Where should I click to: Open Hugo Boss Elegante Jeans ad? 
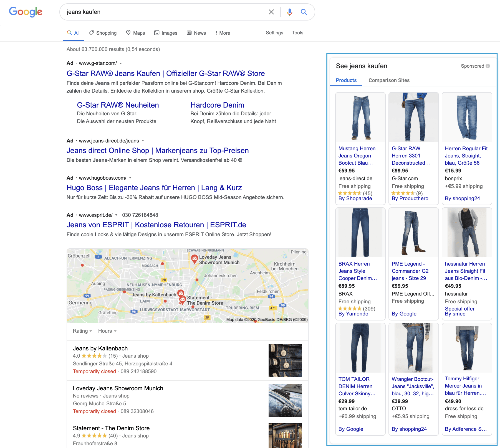click(x=154, y=188)
